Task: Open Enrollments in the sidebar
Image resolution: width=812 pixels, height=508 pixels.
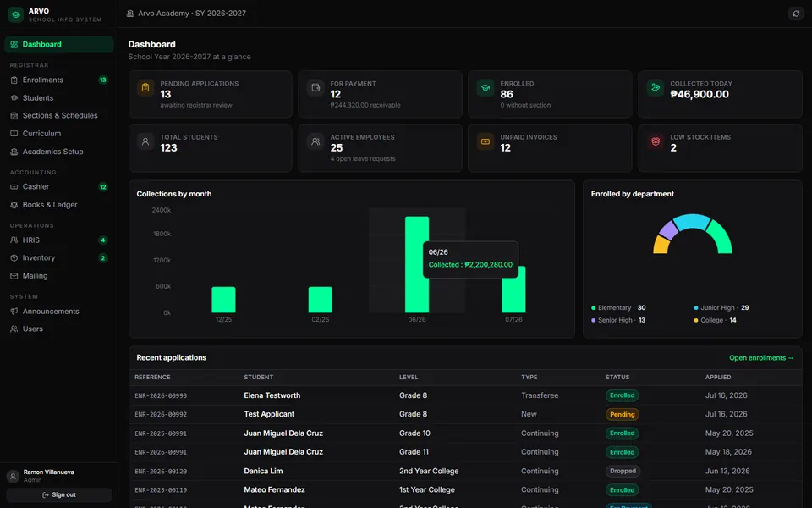Action: tap(59, 80)
